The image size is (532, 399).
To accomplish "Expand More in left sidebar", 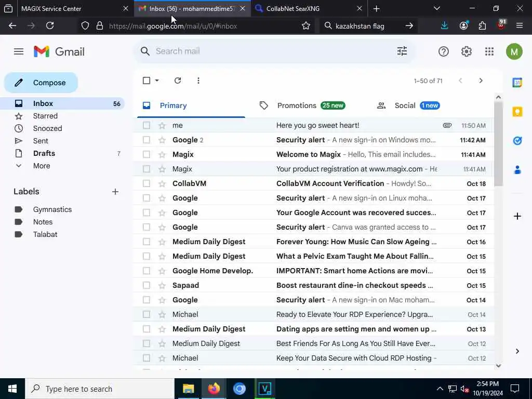I will coord(42,166).
